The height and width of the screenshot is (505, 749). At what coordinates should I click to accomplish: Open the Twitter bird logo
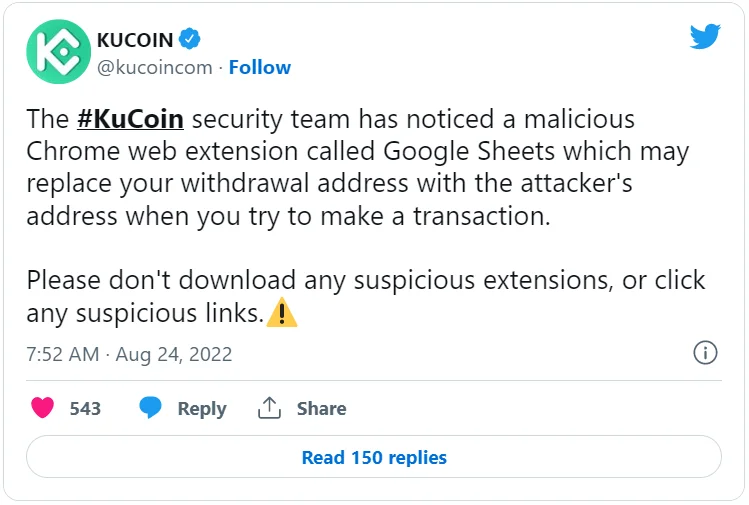tap(705, 37)
